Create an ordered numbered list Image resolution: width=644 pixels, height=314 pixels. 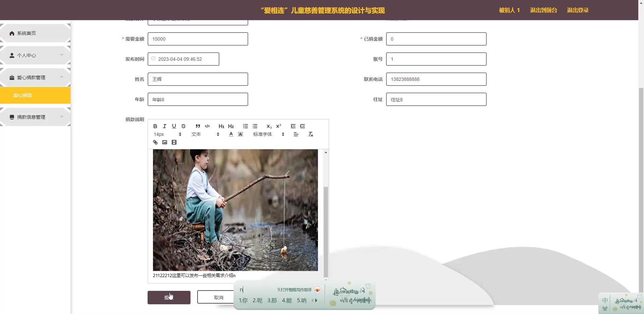(246, 126)
